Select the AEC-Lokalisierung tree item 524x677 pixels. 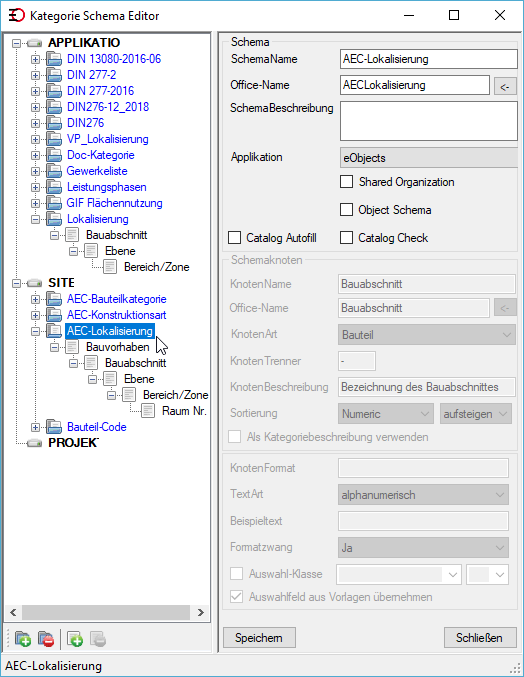[110, 331]
